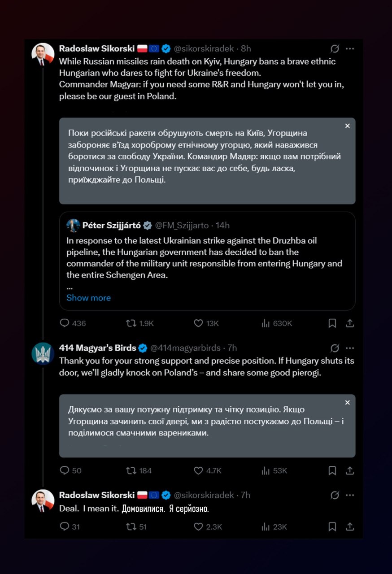Like Sikorski's tweet with 13K likes
The width and height of the screenshot is (392, 574).
[198, 323]
